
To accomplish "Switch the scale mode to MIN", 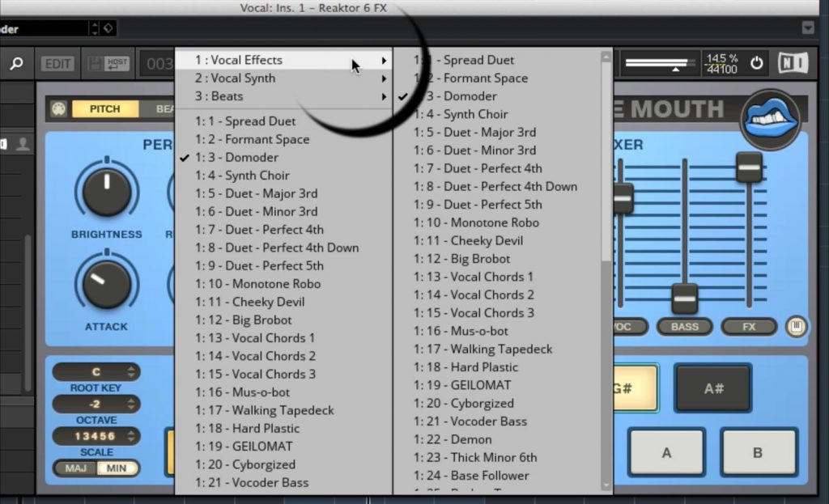I will pyautogui.click(x=117, y=468).
